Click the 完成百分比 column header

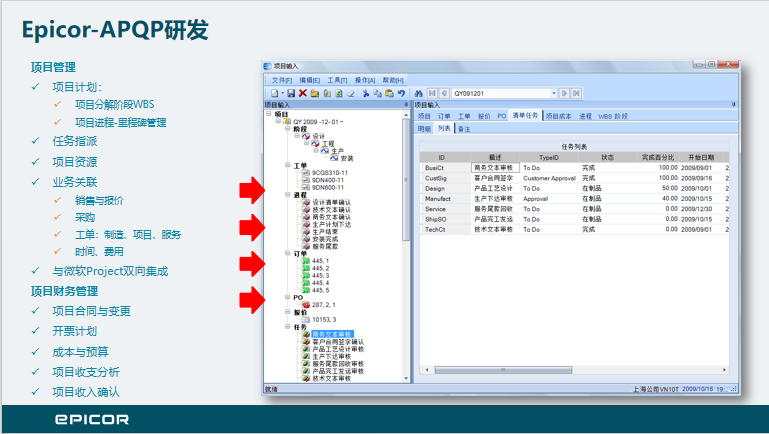[x=658, y=157]
